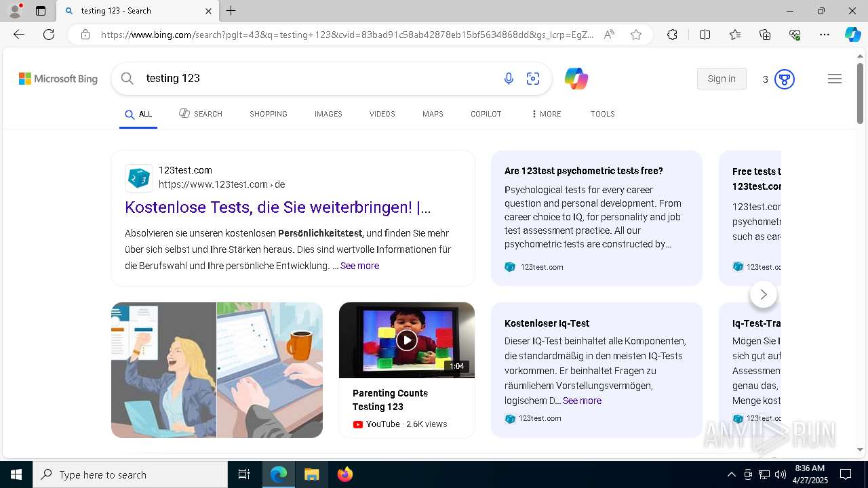The width and height of the screenshot is (868, 488).
Task: Switch to the SHOPPING tab
Action: (x=269, y=114)
